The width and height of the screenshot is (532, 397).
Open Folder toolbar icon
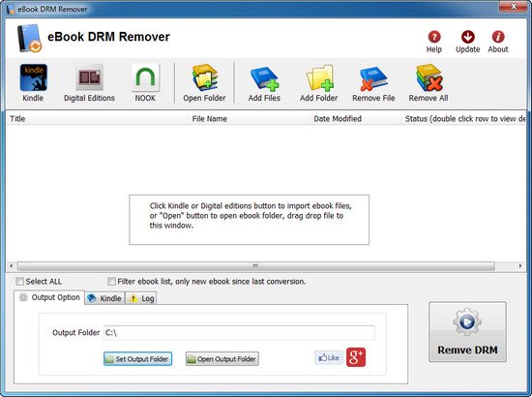click(x=205, y=77)
